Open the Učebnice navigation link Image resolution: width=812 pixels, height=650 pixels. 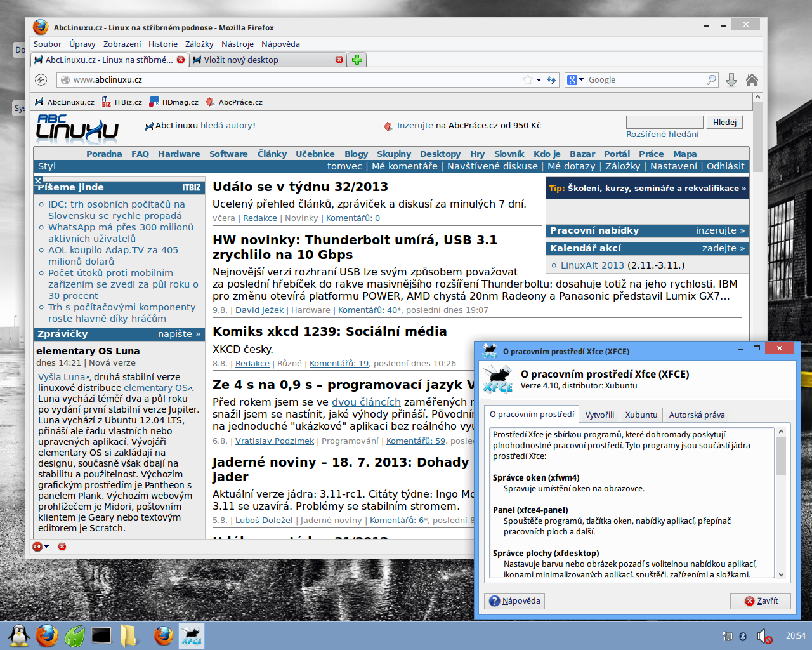click(x=315, y=154)
